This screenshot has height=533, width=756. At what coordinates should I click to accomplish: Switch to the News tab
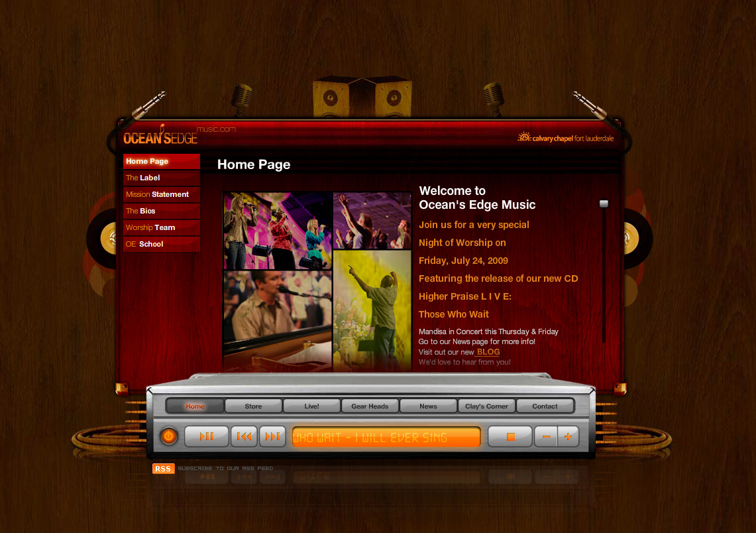click(428, 406)
